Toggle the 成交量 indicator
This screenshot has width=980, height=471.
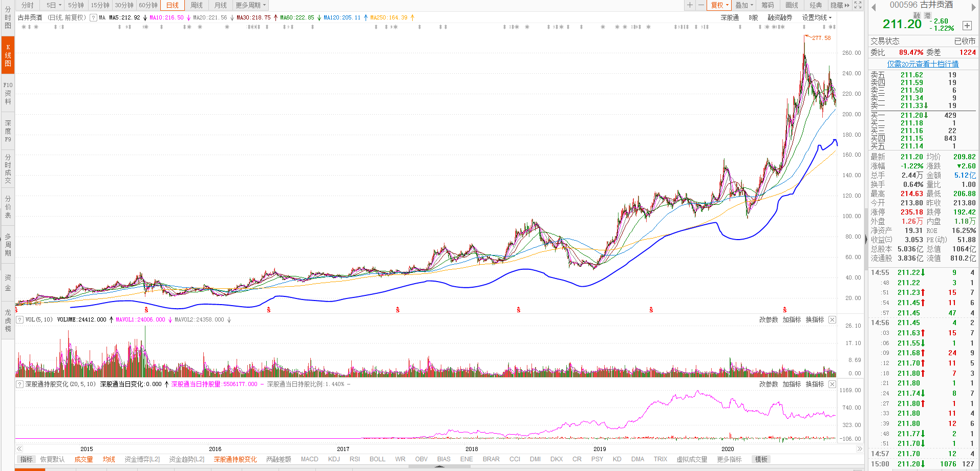(x=83, y=459)
